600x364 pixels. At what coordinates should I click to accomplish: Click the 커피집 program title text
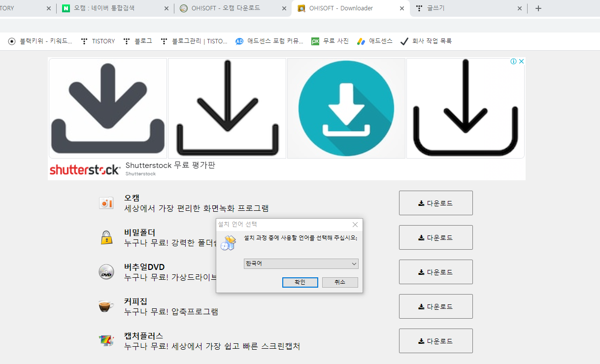click(136, 301)
